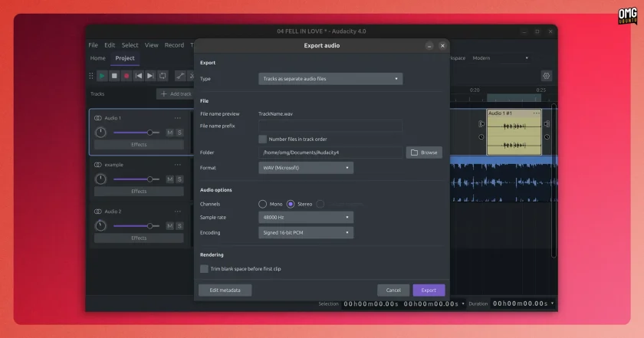Cancel the export dialog

click(x=393, y=290)
